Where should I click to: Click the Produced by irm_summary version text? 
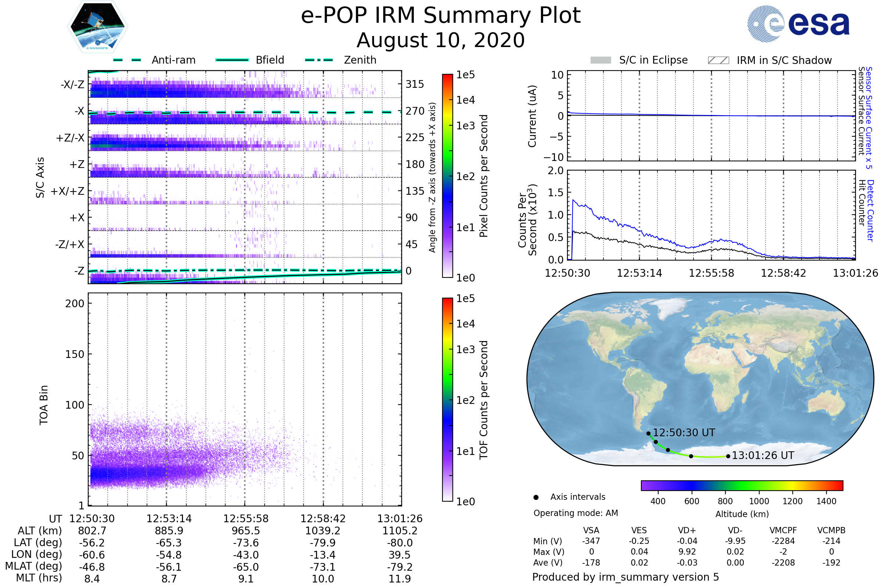[625, 577]
